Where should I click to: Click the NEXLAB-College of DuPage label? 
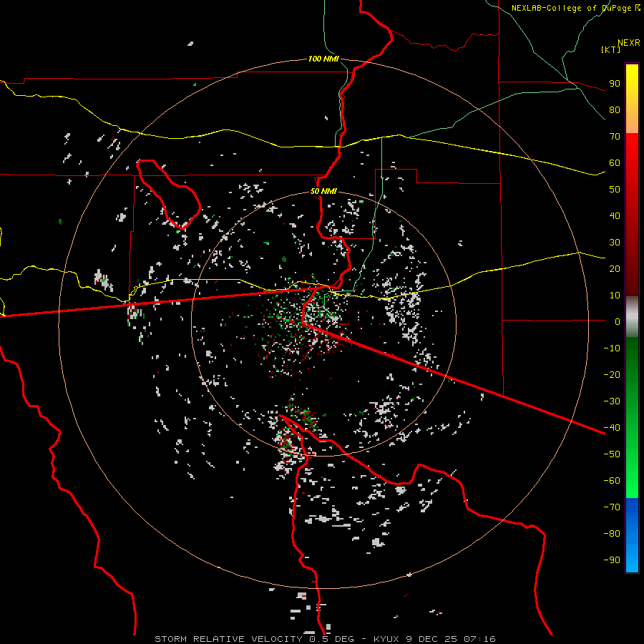(575, 8)
